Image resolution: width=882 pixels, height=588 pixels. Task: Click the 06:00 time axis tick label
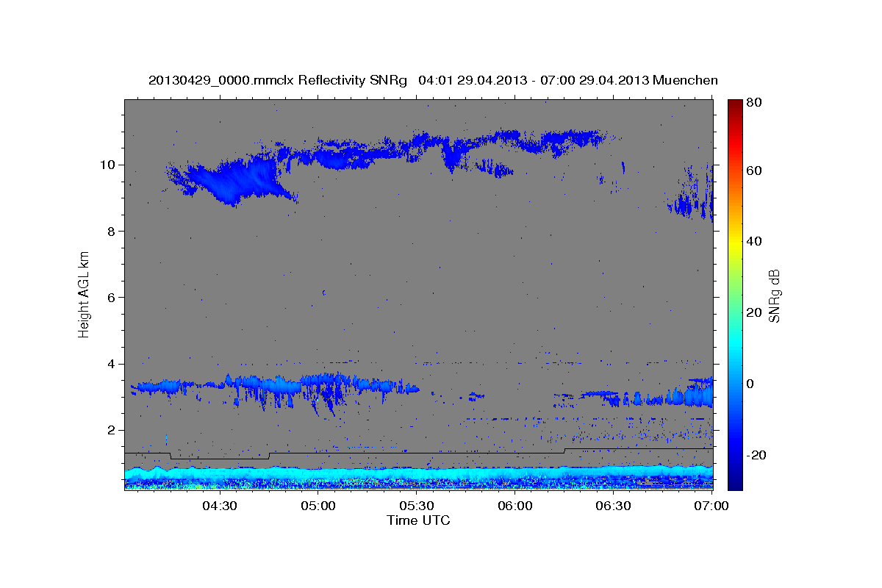(x=515, y=506)
